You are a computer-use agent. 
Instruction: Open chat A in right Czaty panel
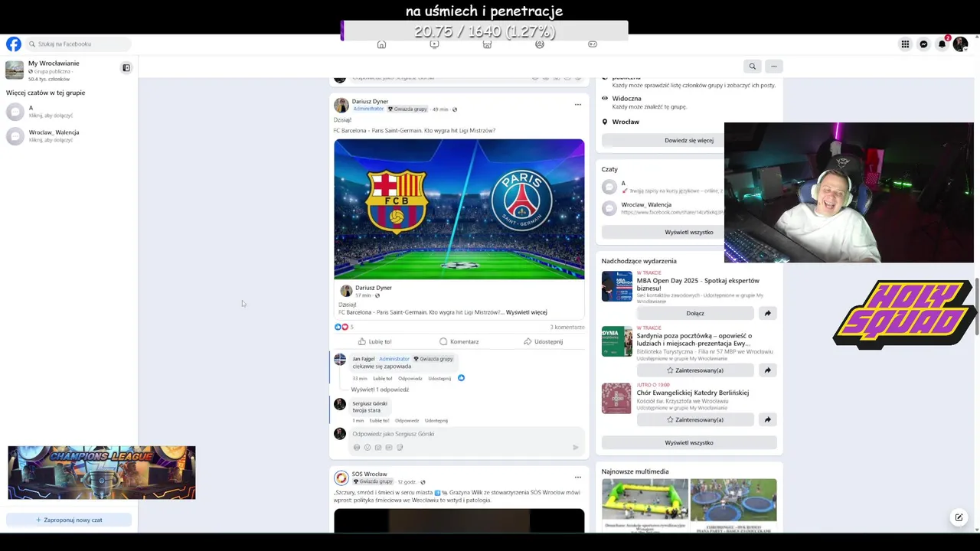point(663,187)
